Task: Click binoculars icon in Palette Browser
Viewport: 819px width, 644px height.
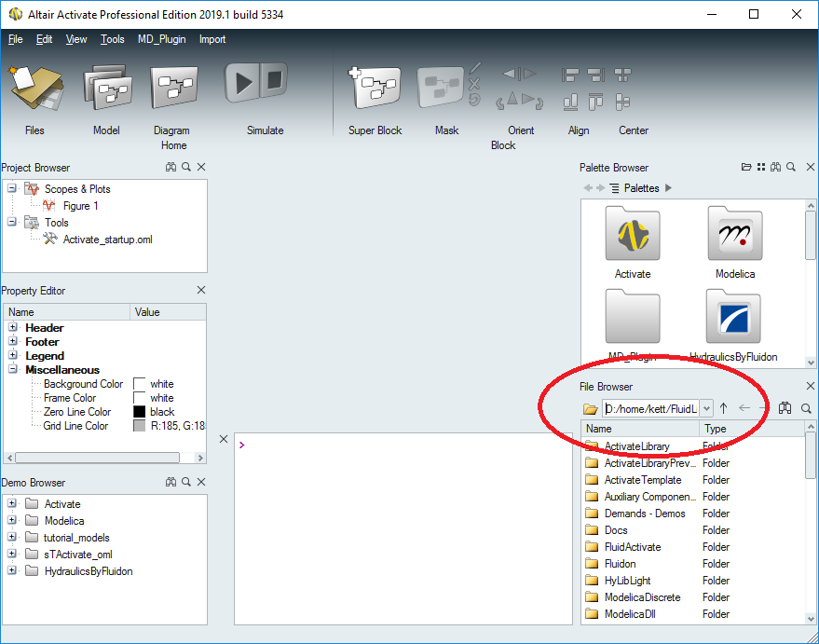Action: tap(775, 167)
